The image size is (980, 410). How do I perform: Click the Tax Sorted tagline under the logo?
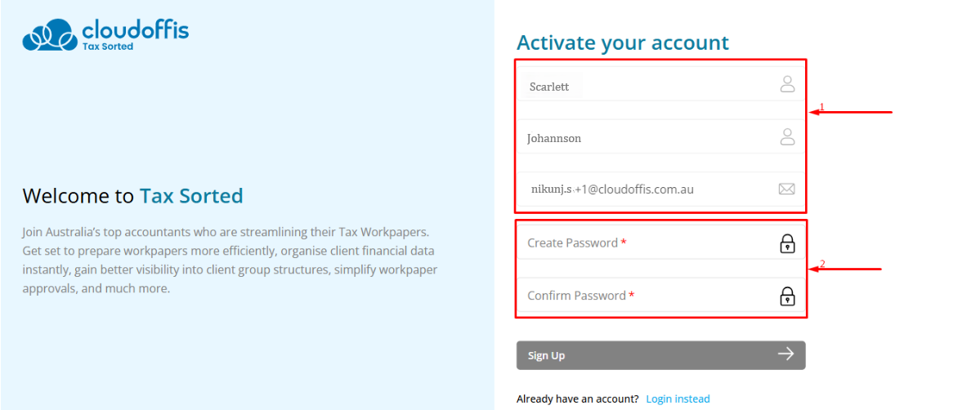coord(107,47)
